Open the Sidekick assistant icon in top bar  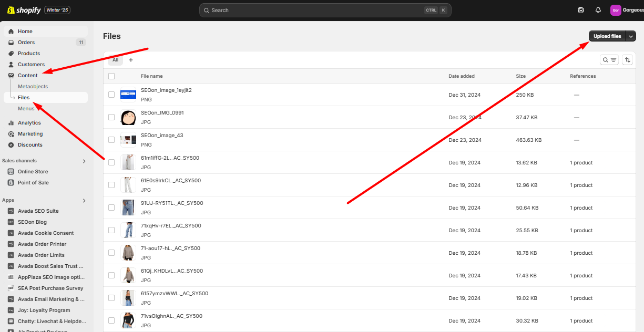pyautogui.click(x=581, y=10)
